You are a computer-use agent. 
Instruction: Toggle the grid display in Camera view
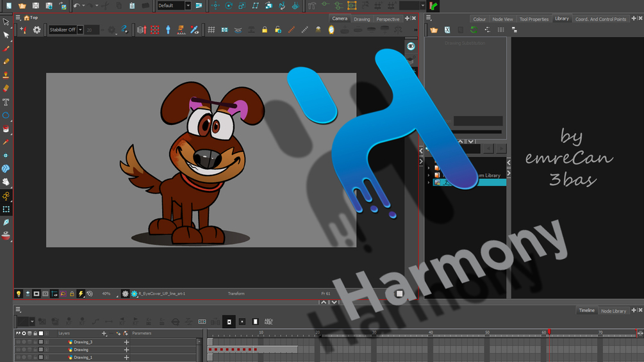click(211, 29)
